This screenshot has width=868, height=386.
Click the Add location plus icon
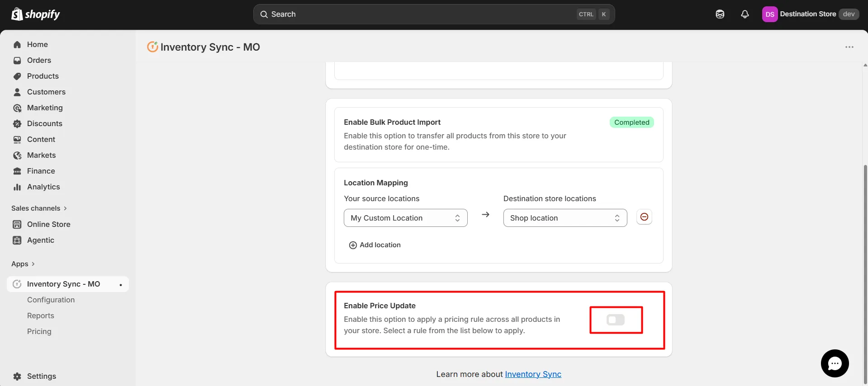[x=353, y=245]
